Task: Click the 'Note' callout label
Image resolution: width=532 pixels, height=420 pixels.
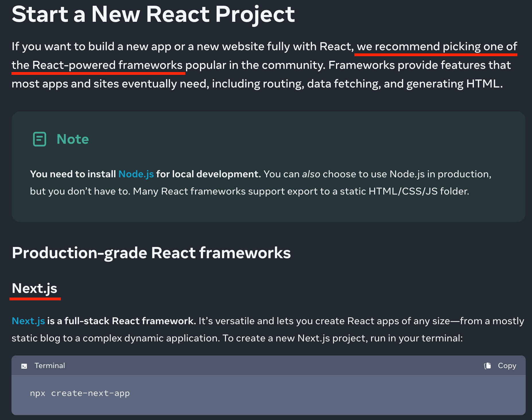Action: coord(73,139)
